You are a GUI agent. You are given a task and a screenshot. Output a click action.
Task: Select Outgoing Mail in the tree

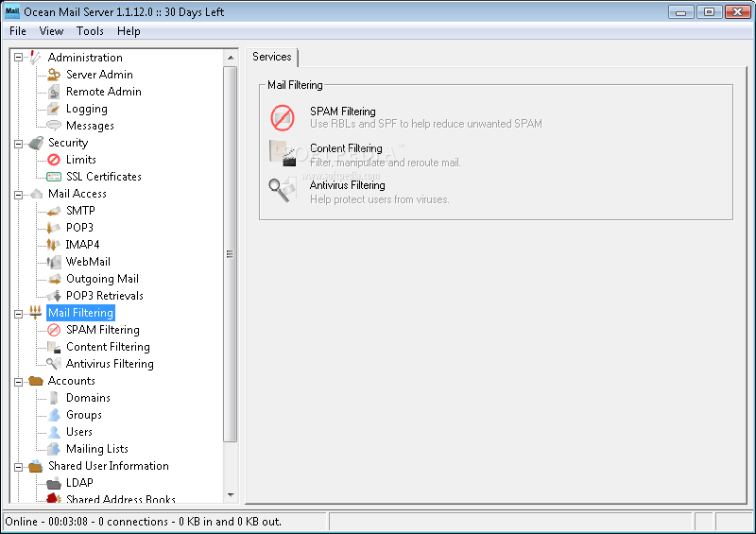click(x=102, y=279)
